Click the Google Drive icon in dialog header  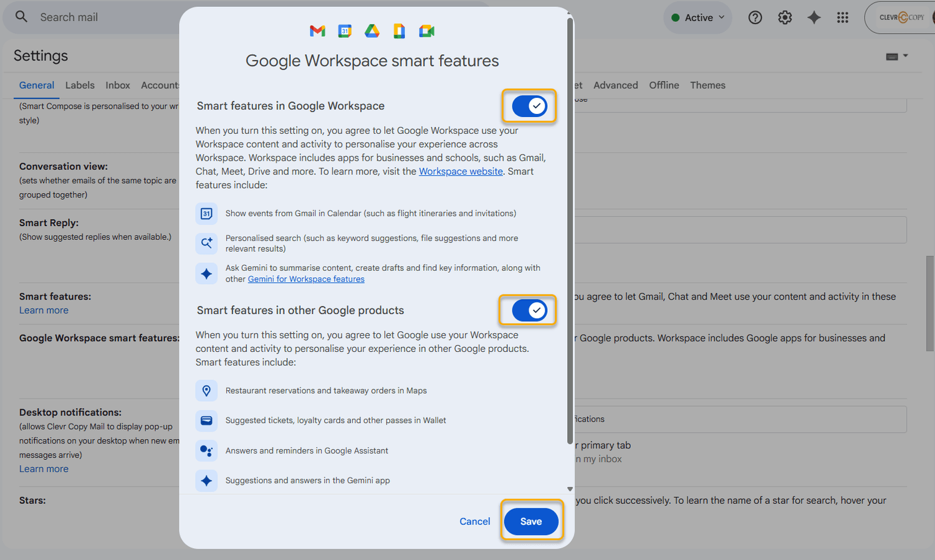coord(372,31)
